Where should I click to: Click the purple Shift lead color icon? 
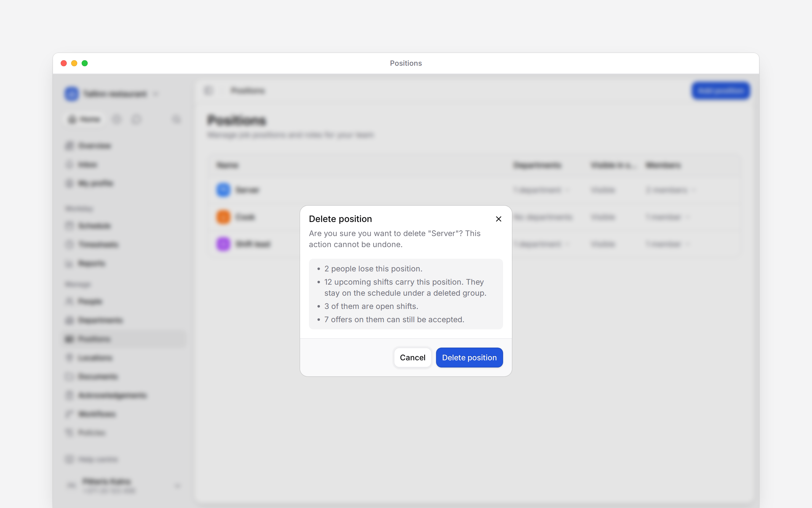pyautogui.click(x=223, y=244)
